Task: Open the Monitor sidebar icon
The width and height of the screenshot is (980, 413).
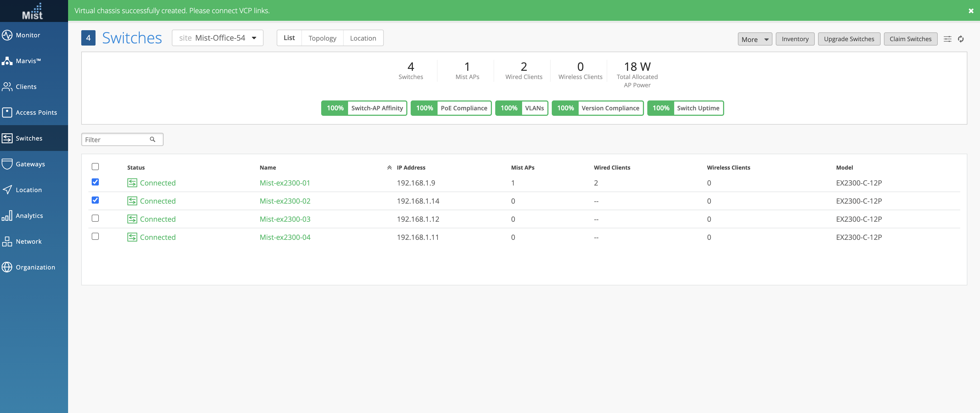Action: [x=7, y=35]
